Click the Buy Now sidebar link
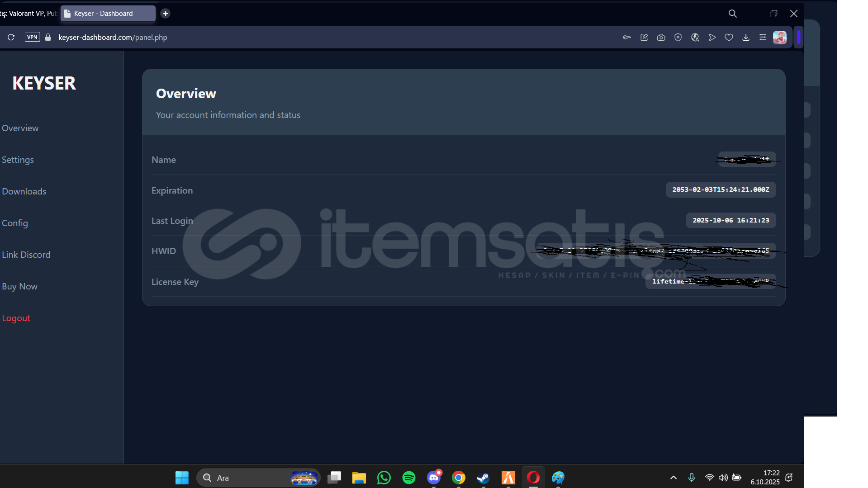The height and width of the screenshot is (488, 868). tap(20, 286)
